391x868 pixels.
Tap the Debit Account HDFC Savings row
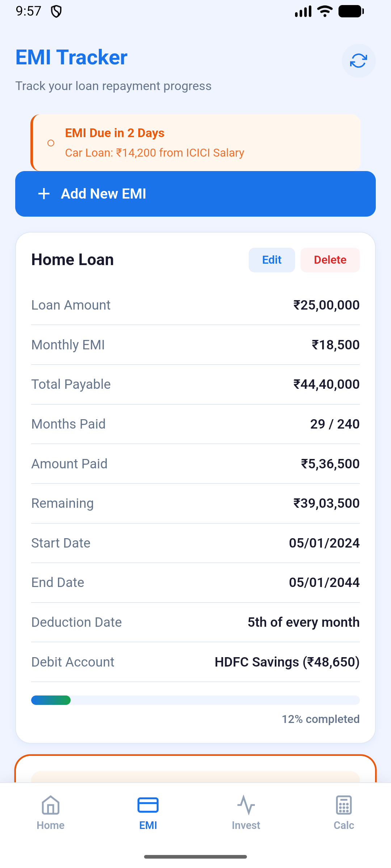[195, 662]
